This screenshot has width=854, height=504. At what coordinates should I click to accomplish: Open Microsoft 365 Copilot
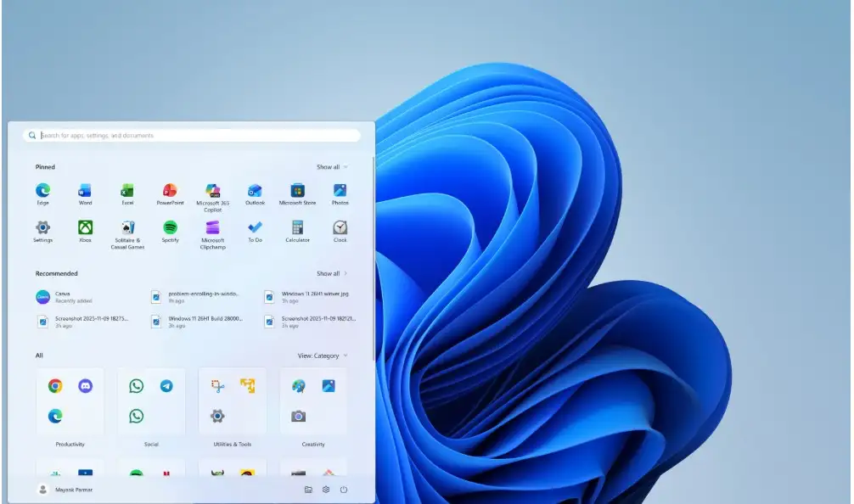point(213,189)
